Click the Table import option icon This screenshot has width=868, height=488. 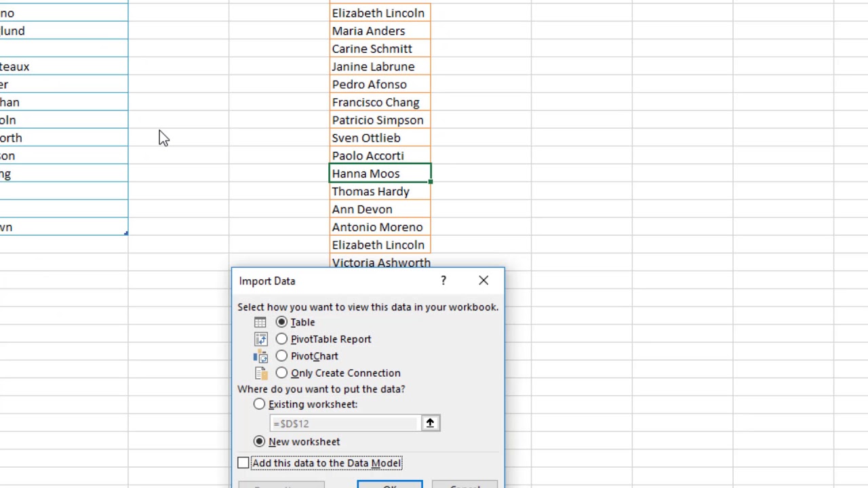click(x=260, y=322)
